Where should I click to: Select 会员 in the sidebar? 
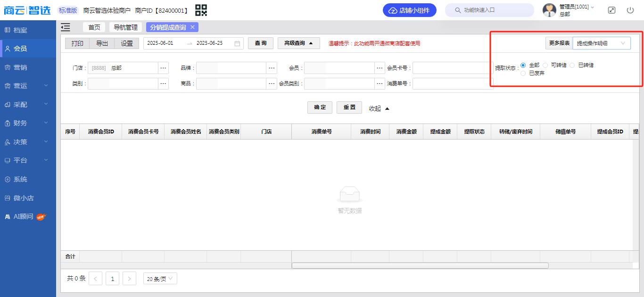(x=28, y=49)
